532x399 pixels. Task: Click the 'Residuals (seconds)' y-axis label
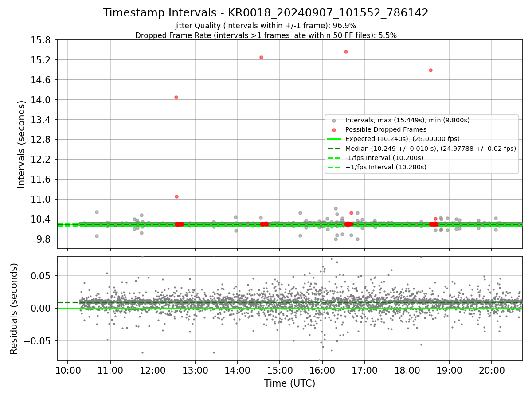coord(14,309)
